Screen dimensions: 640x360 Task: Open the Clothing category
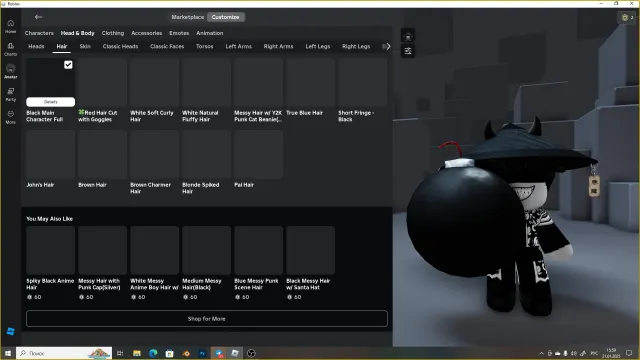point(113,33)
